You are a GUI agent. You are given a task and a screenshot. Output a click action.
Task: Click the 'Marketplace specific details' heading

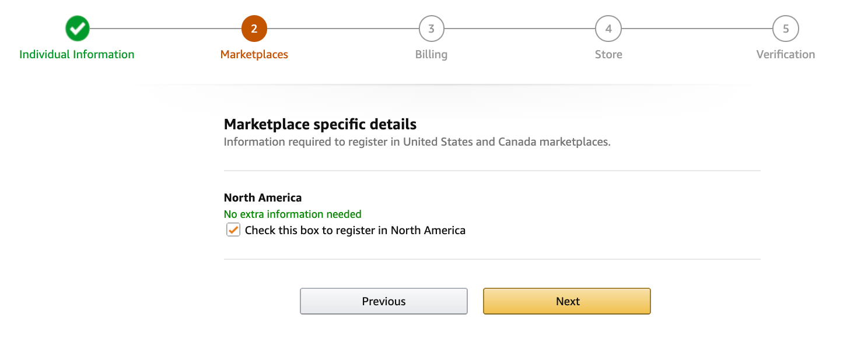[320, 124]
